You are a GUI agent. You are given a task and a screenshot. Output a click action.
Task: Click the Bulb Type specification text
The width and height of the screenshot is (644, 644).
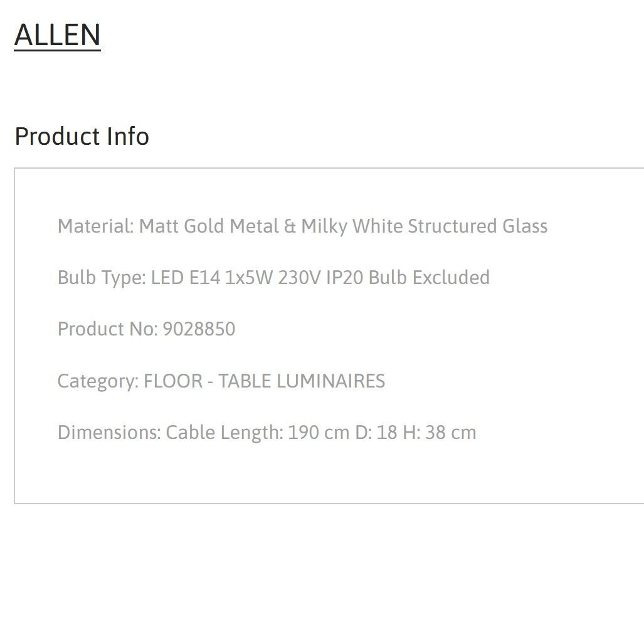coord(273,278)
